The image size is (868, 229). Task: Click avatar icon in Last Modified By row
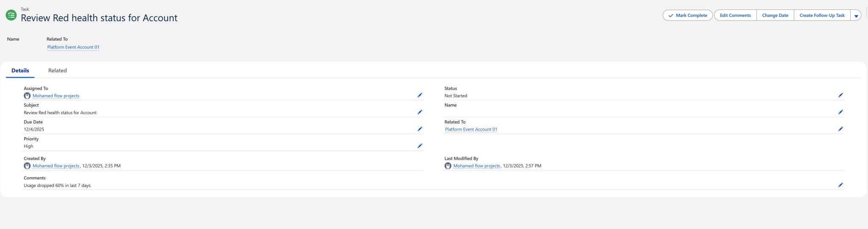[x=448, y=166]
